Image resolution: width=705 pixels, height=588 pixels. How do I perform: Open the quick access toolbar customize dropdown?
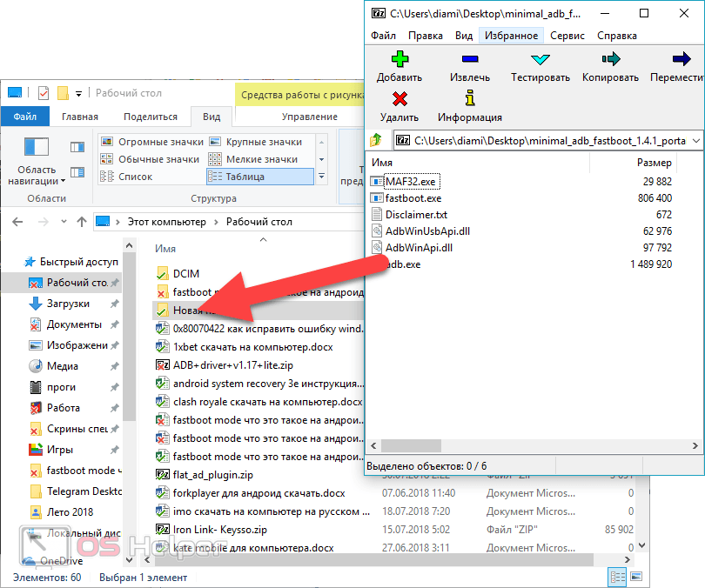(x=78, y=93)
